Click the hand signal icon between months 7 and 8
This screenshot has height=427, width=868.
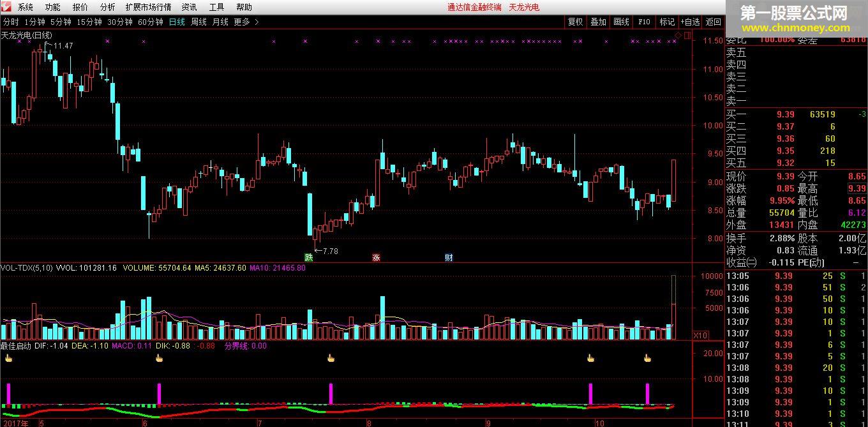[331, 358]
